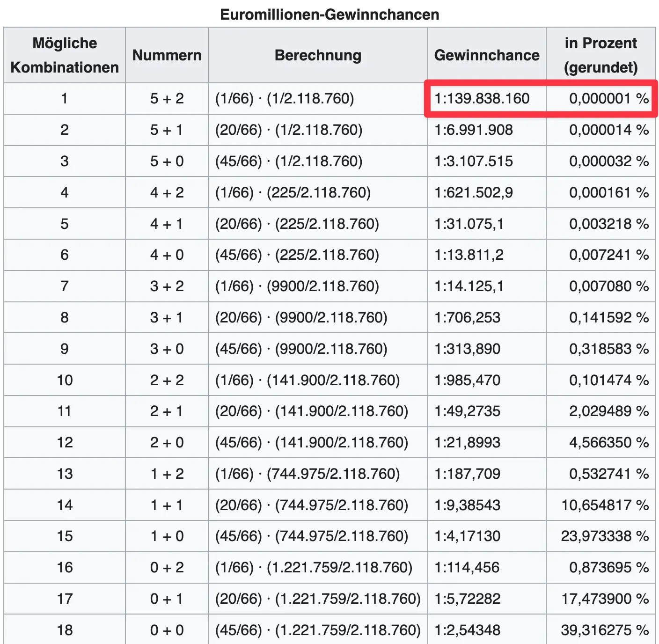Select the combination number 13

click(65, 474)
